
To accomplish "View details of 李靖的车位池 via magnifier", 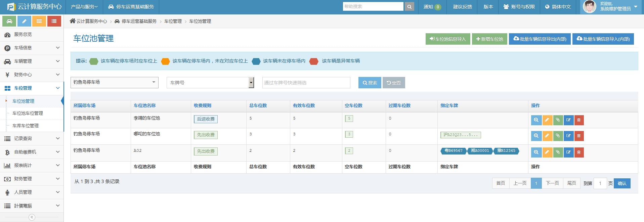I will point(536,120).
